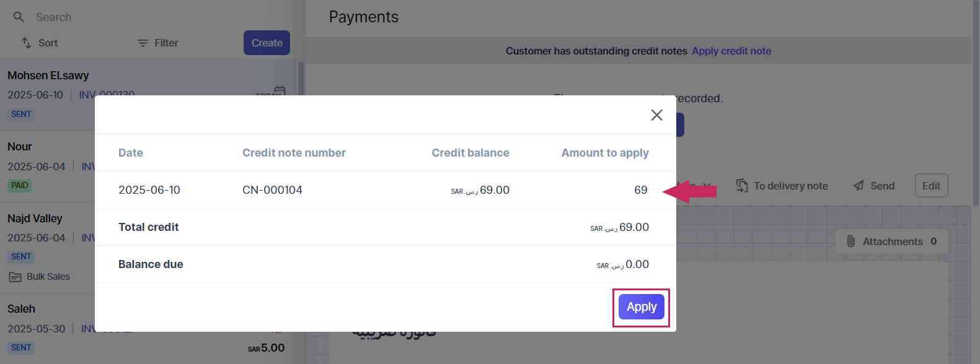Click the Attachments paperclip icon

point(851,241)
